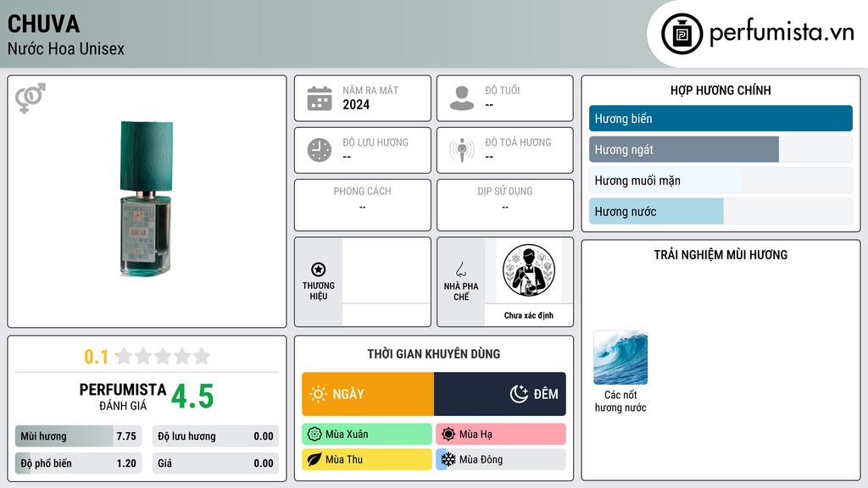Click the person silhouette age icon
Viewport: 868px width, 488px height.
(x=462, y=98)
